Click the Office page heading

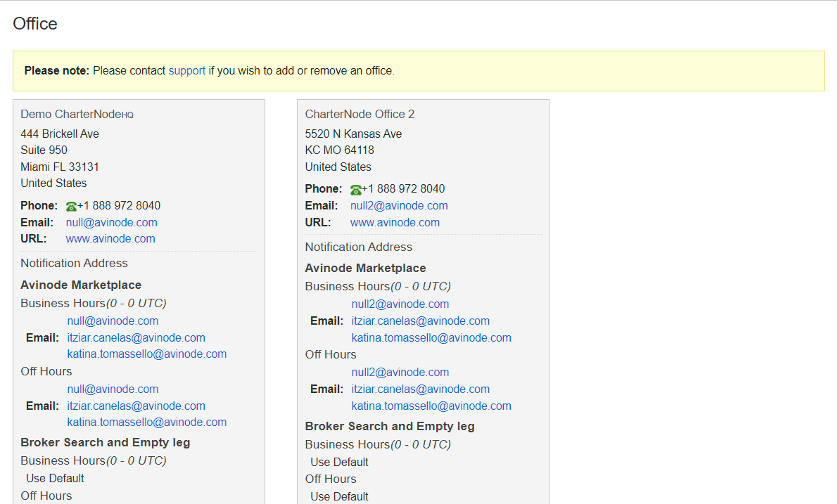coord(35,23)
